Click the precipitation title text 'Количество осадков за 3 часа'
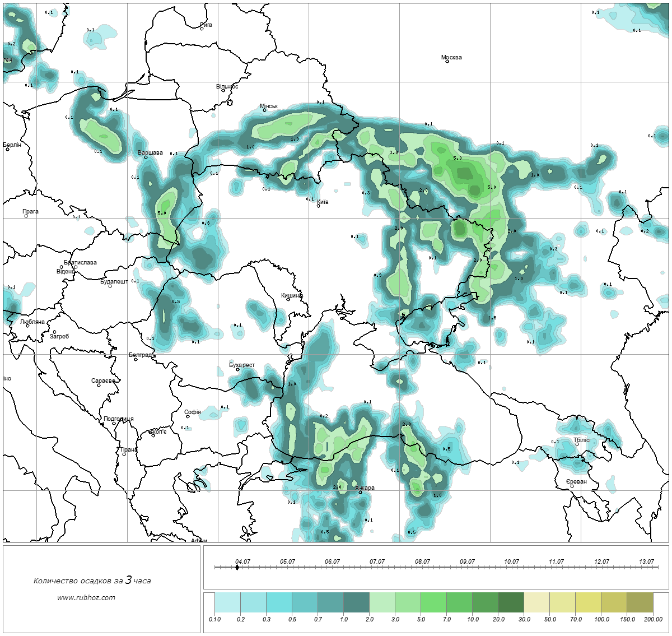The height and width of the screenshot is (636, 672). tap(92, 581)
